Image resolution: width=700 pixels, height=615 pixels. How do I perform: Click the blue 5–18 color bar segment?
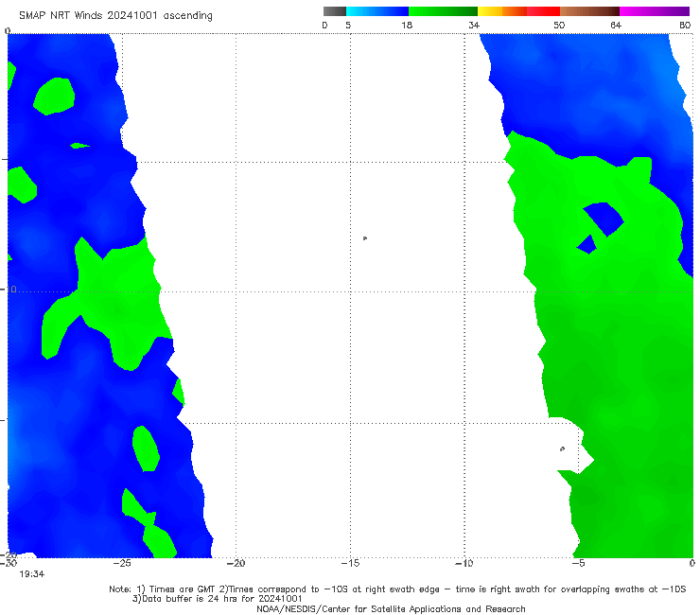(377, 11)
